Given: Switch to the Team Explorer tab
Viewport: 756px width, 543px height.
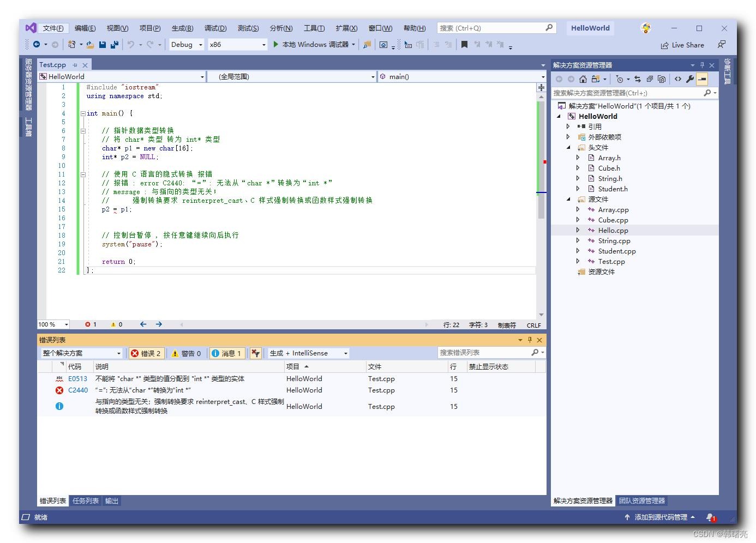Looking at the screenshot, I should tap(642, 501).
